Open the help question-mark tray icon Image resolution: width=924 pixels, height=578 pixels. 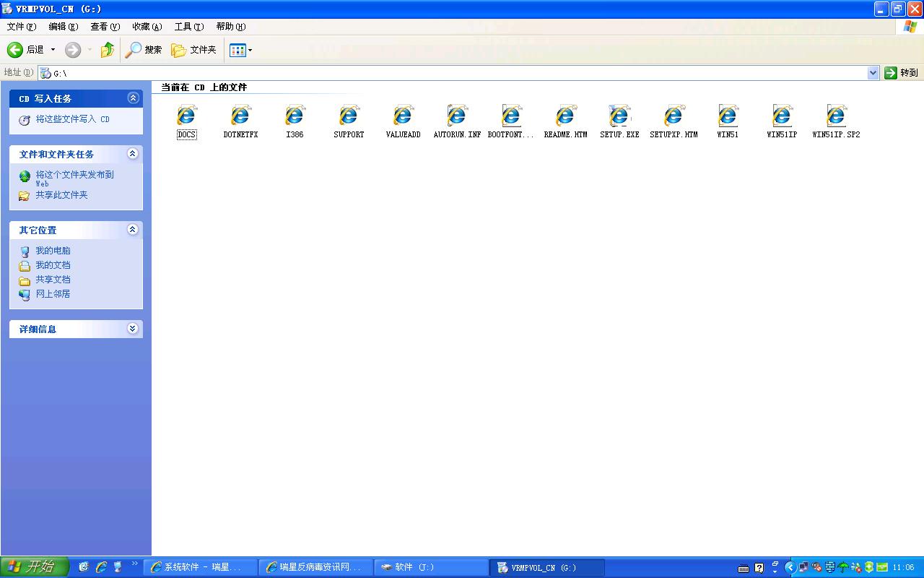(x=759, y=568)
